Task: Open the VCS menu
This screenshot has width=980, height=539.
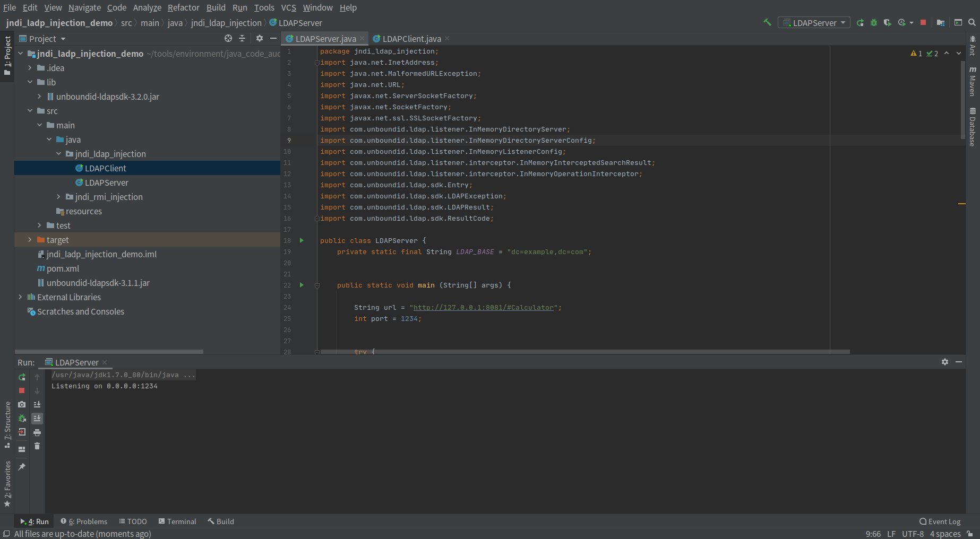Action: coord(288,7)
